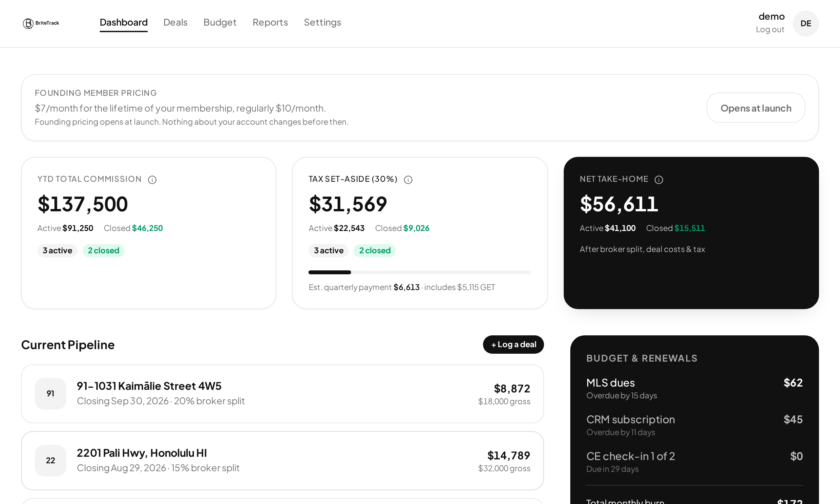
Task: Click the Due in 29 days text
Action: point(613,469)
